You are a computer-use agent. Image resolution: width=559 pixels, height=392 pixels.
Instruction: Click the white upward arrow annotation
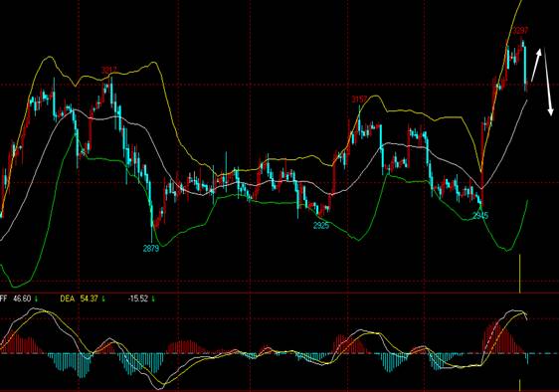536,65
